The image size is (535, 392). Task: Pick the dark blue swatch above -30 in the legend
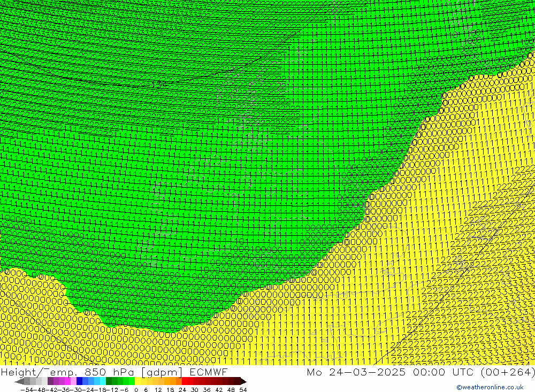[x=80, y=381]
